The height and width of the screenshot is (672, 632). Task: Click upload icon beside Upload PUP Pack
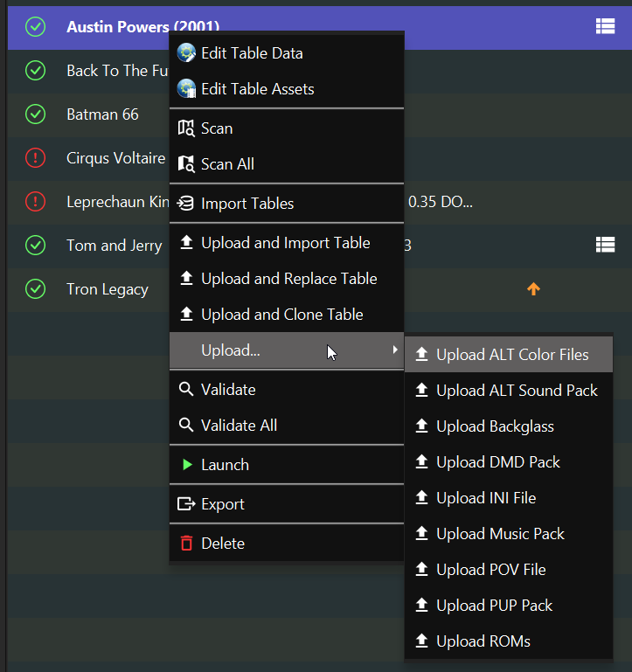pos(422,605)
